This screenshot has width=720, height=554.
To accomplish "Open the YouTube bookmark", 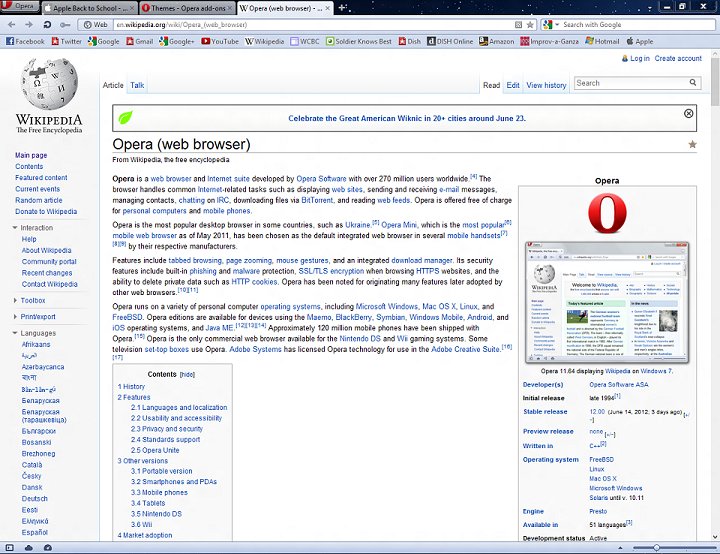I will coord(219,42).
